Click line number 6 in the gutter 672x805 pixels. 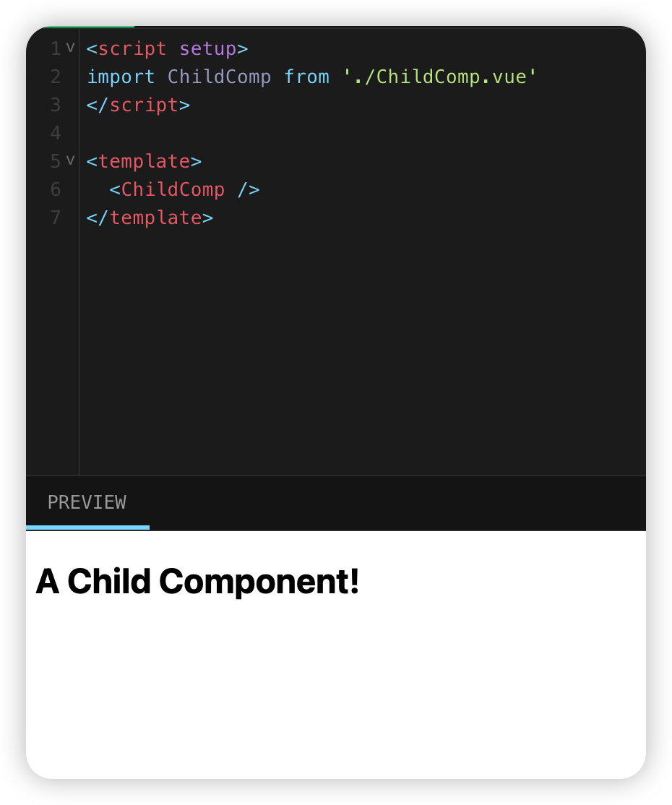pos(56,190)
